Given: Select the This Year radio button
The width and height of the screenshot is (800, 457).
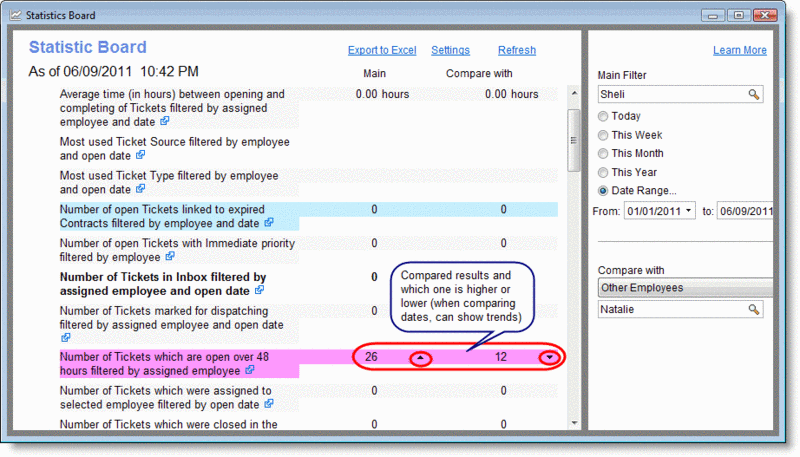Looking at the screenshot, I should coord(603,172).
